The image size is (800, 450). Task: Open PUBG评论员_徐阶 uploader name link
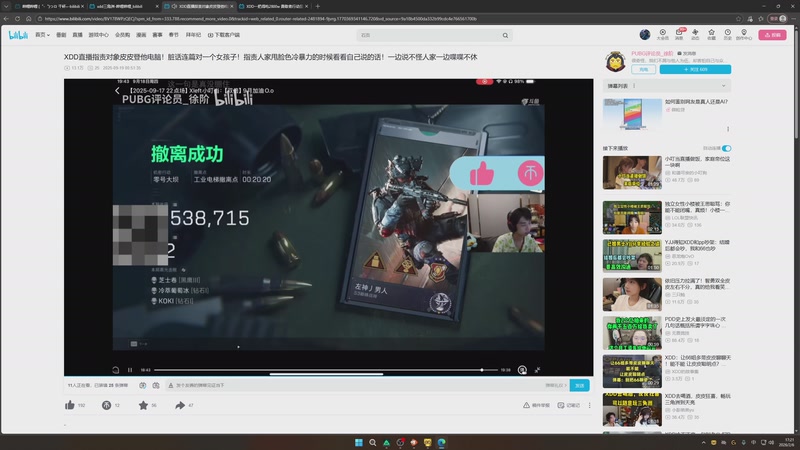pos(652,53)
